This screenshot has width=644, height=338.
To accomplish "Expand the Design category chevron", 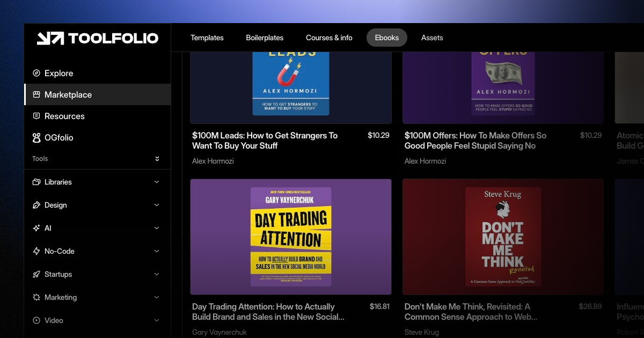I will point(157,205).
